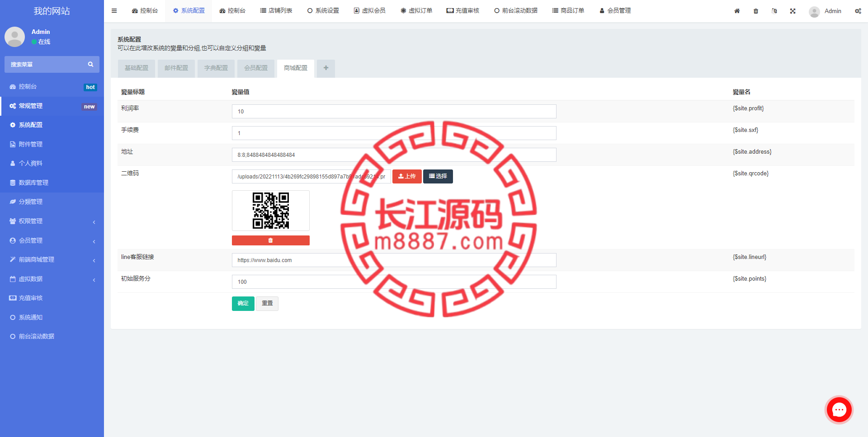868x437 pixels.
Task: Open 商品订单 top navigation tab
Action: (x=568, y=11)
